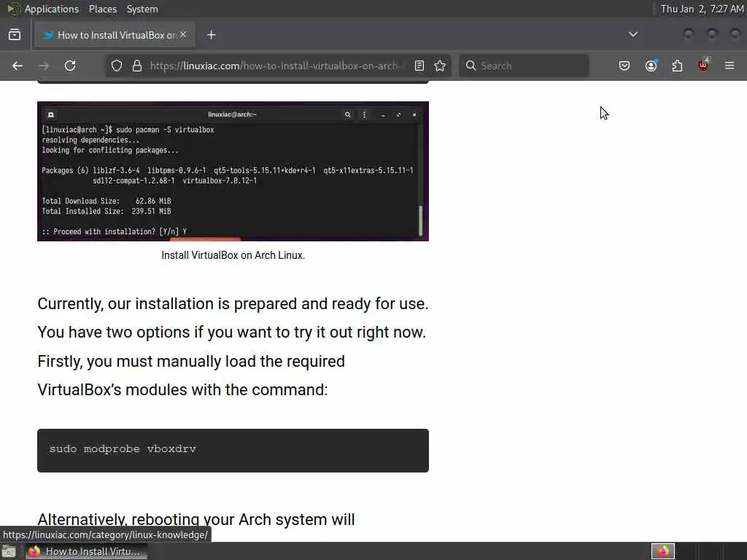This screenshot has height=560, width=747.
Task: Click the sudo modprobe vboxdrv code block
Action: (233, 451)
